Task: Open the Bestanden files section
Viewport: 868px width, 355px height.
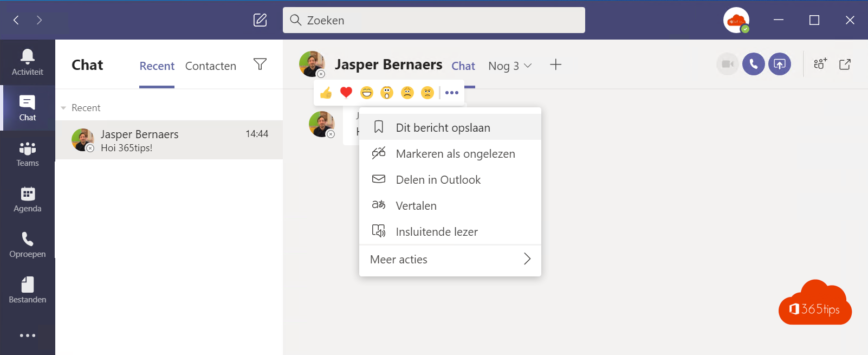Action: 28,290
